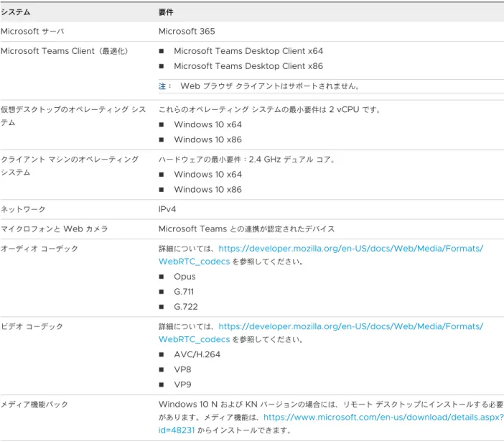Screen dimensions: 504x442
Task: Select the VP9 codec item
Action: click(x=182, y=385)
